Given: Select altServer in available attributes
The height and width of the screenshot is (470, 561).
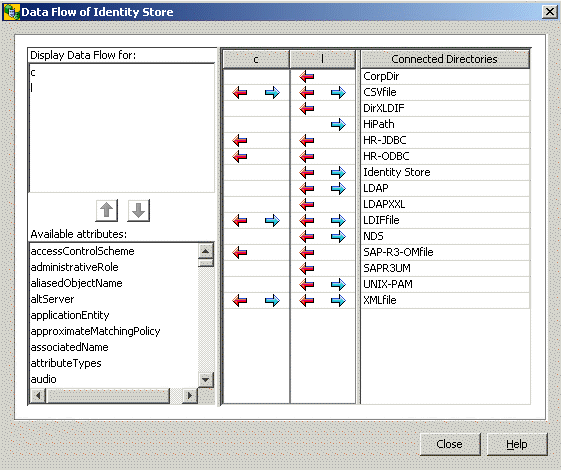Looking at the screenshot, I should tap(53, 299).
